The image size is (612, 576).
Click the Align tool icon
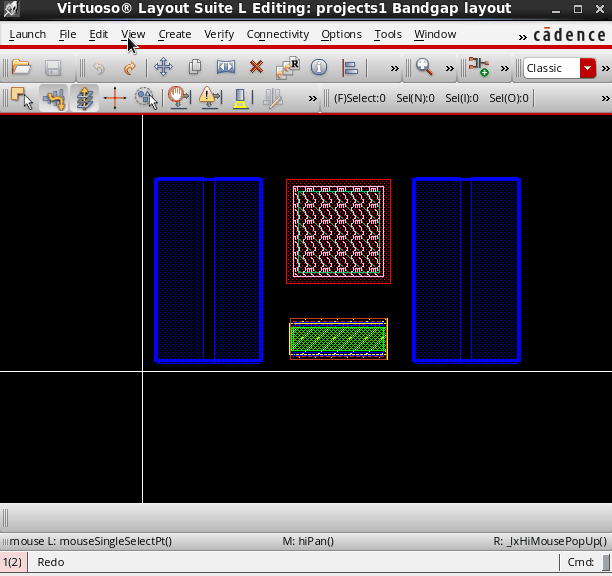tap(350, 69)
